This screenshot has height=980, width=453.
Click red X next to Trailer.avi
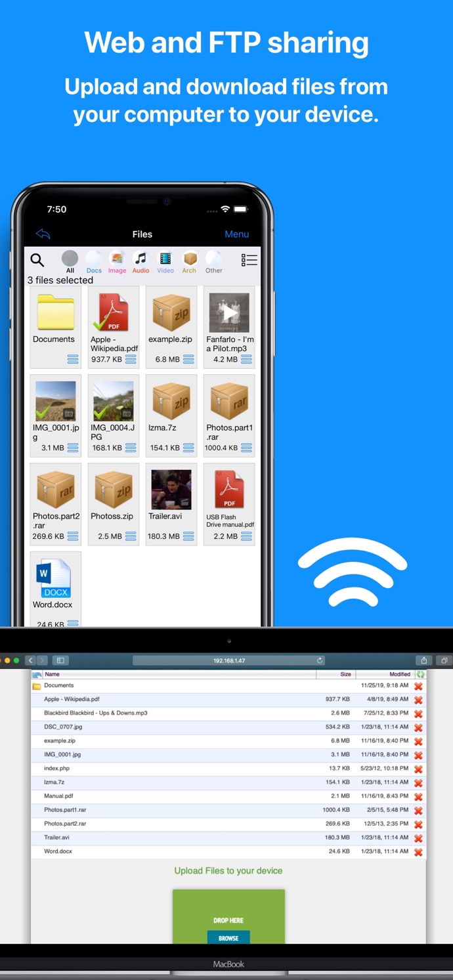click(418, 838)
